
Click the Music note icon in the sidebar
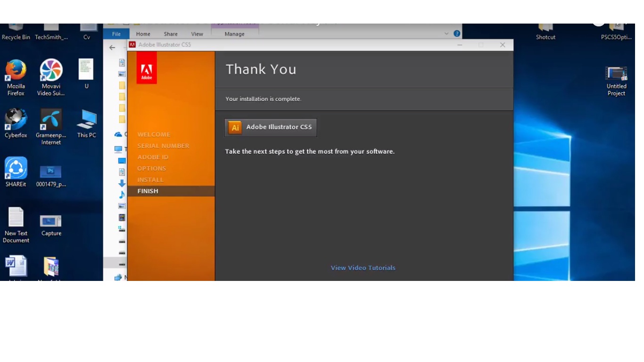pos(122,195)
